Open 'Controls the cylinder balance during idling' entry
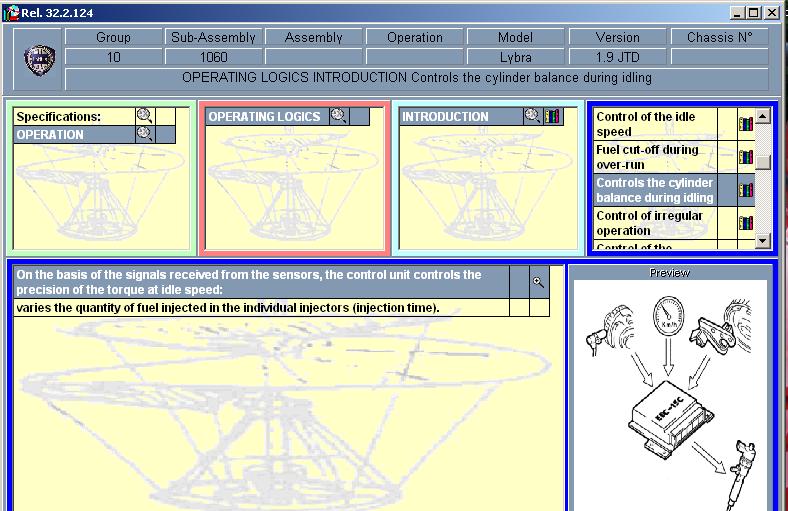The image size is (788, 511). (x=664, y=190)
